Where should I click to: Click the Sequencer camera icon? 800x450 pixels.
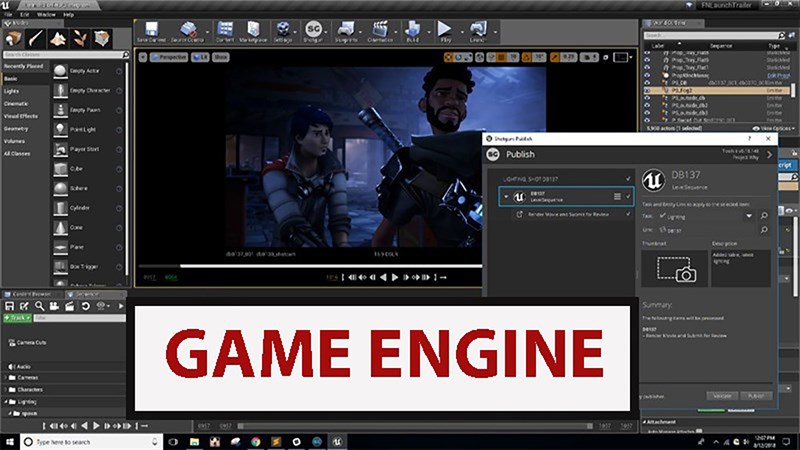click(x=54, y=306)
